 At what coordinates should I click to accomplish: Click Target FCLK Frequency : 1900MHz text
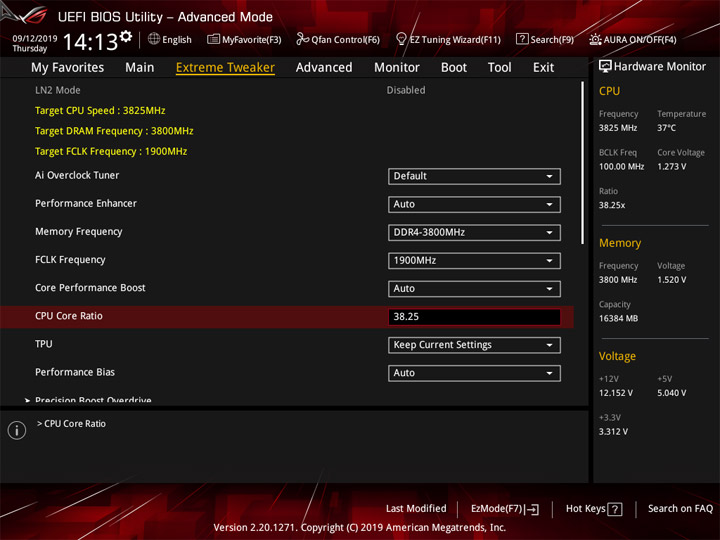tap(111, 151)
